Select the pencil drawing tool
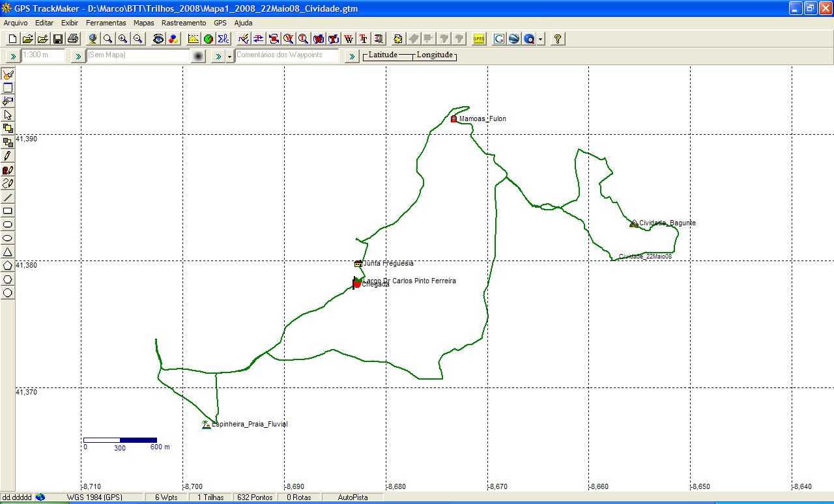 (x=8, y=156)
